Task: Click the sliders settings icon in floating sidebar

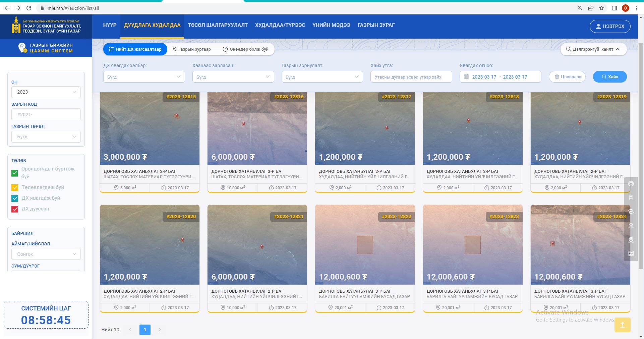Action: tap(631, 254)
